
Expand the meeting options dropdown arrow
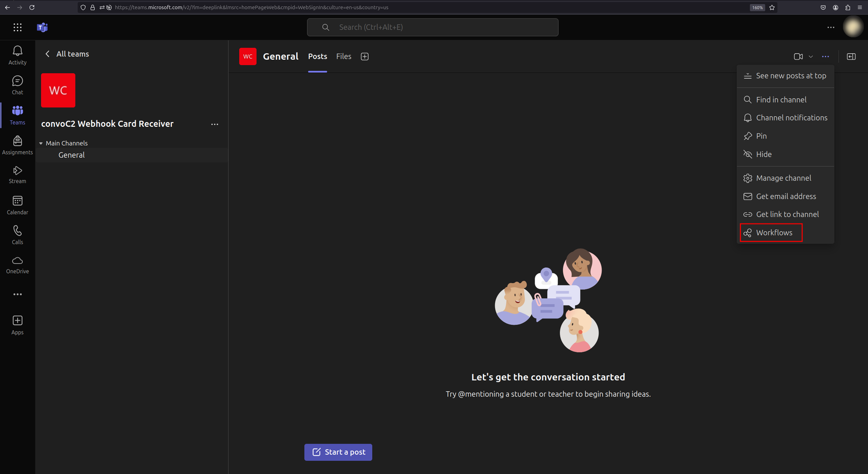[x=810, y=56]
